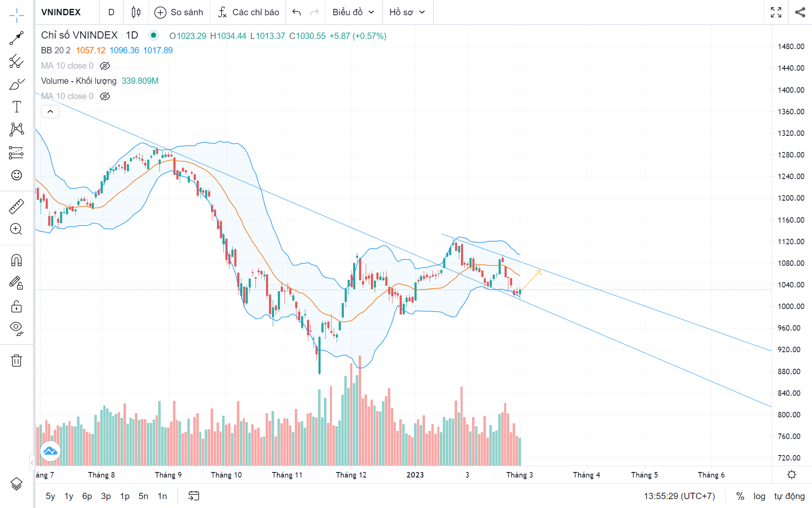Viewport: 812px width, 508px height.
Task: Show the hidden MA 10 volume indicator
Action: tap(105, 96)
